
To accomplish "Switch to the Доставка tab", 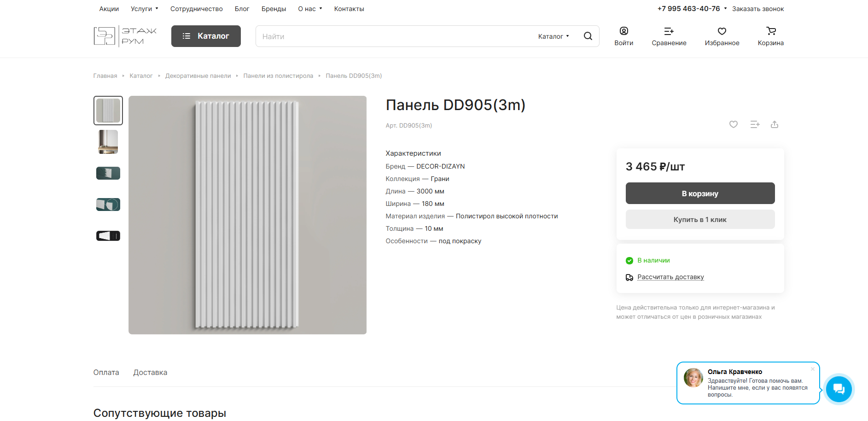I will tap(150, 372).
